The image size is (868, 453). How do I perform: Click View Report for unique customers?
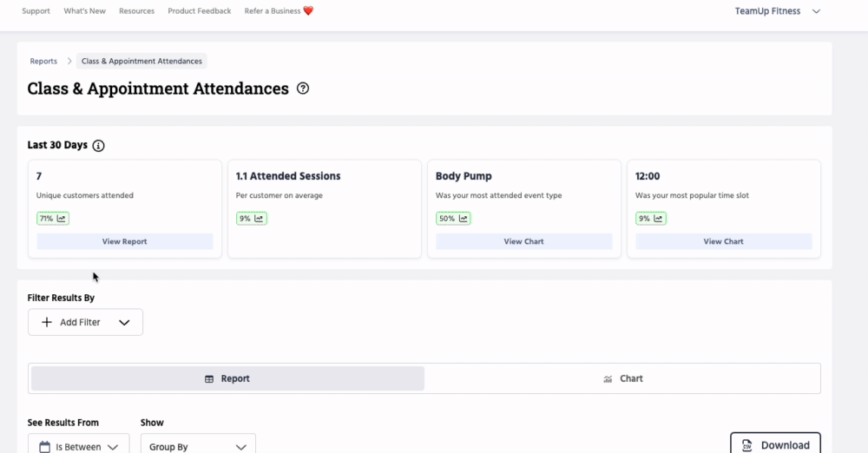[125, 241]
